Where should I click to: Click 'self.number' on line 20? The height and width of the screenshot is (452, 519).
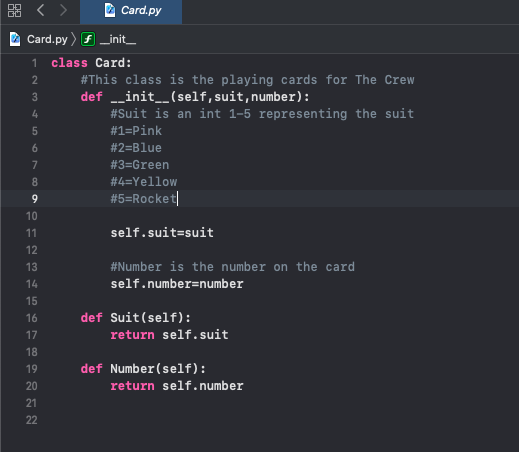203,386
